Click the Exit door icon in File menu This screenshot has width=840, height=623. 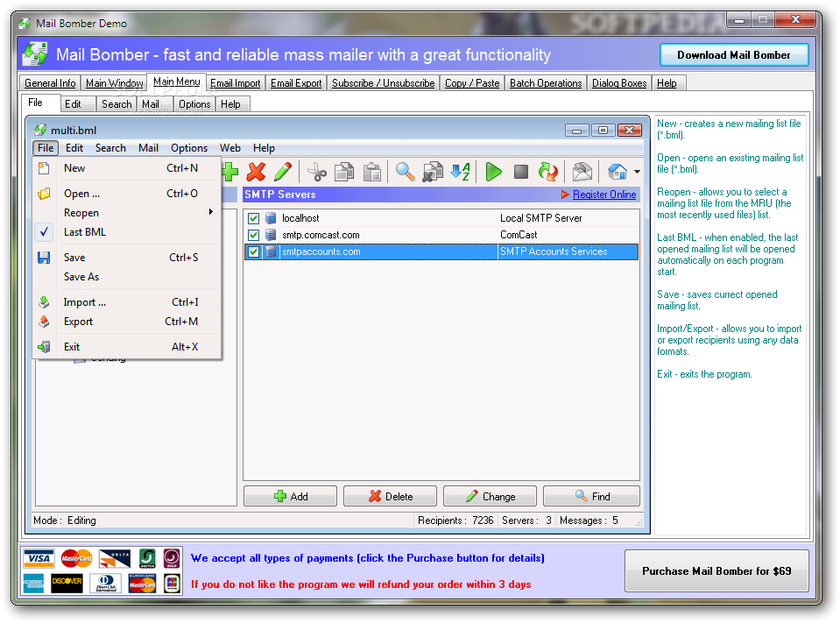click(44, 347)
